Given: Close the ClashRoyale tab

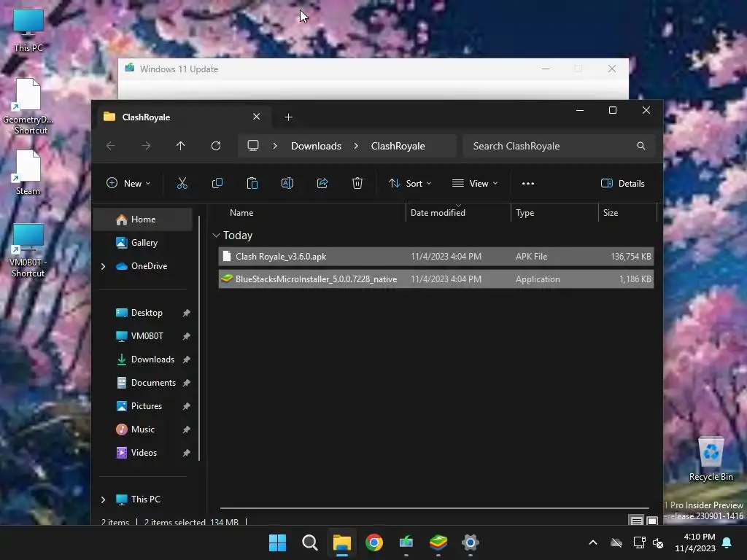Looking at the screenshot, I should (256, 117).
